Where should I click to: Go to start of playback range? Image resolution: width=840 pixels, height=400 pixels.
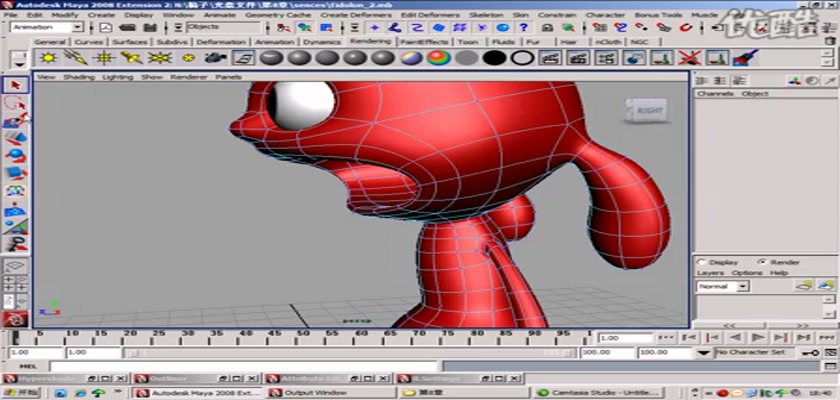point(666,337)
